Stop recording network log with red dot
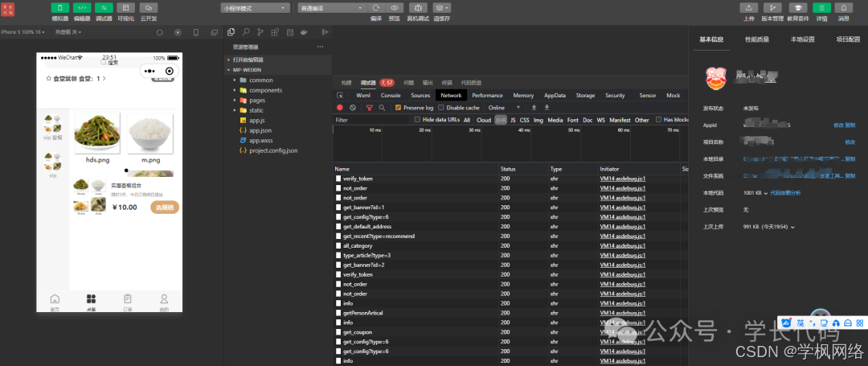The height and width of the screenshot is (366, 868). click(340, 108)
